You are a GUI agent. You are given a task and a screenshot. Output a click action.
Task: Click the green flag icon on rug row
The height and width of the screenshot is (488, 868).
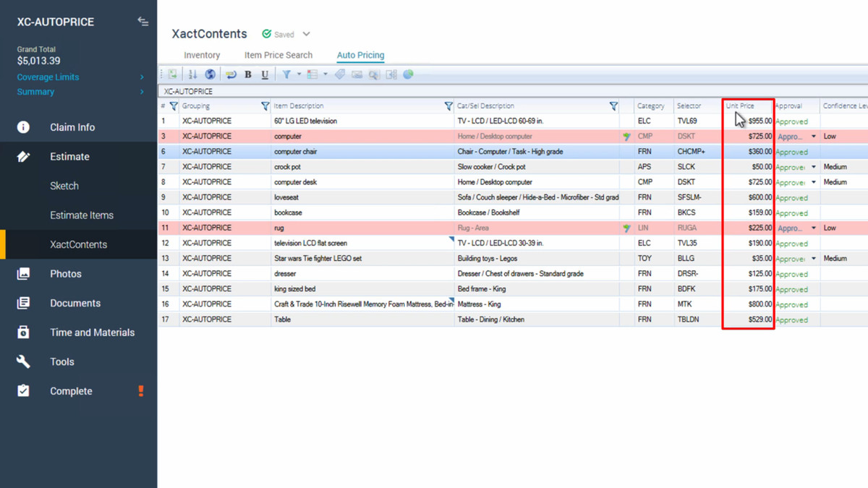[x=626, y=228]
